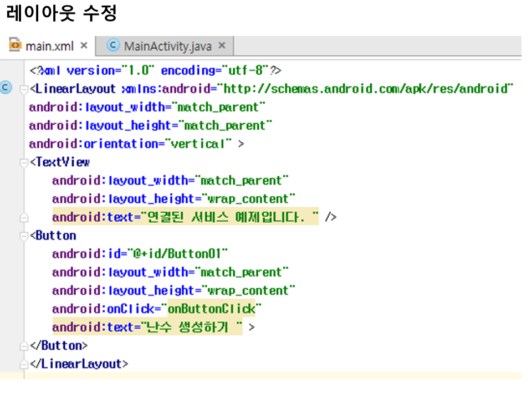
Task: Click the XML file icon on main.xml tab
Action: pyautogui.click(x=16, y=45)
